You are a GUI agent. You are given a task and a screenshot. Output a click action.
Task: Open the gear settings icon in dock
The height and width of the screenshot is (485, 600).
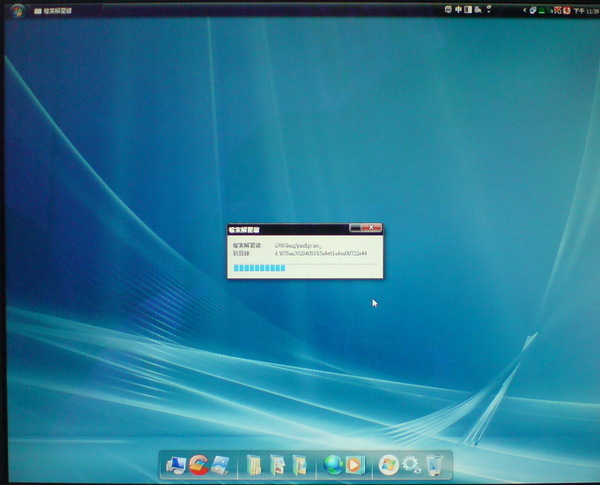(x=411, y=465)
